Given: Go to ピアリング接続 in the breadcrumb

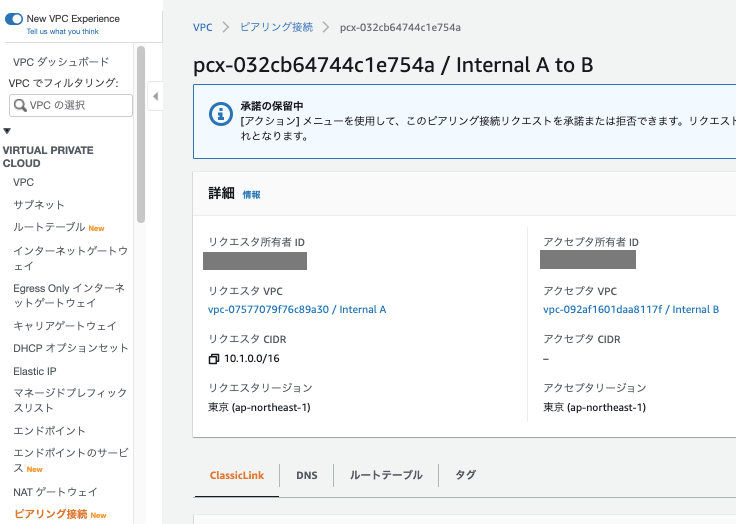Looking at the screenshot, I should (276, 27).
